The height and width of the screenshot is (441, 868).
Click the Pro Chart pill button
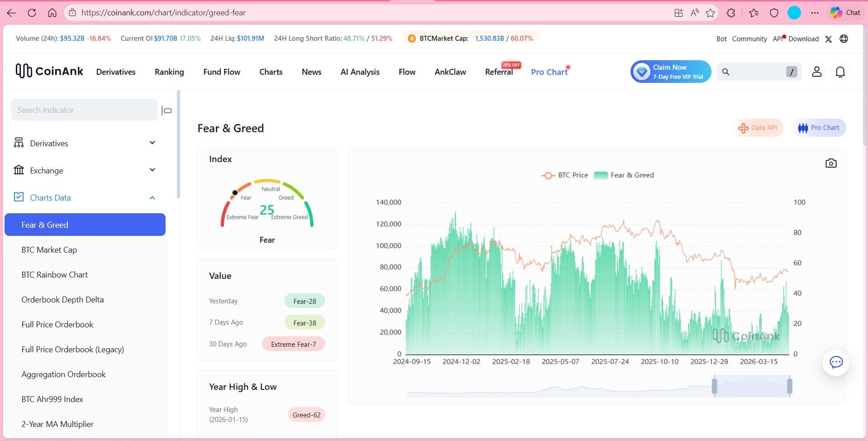click(x=819, y=128)
